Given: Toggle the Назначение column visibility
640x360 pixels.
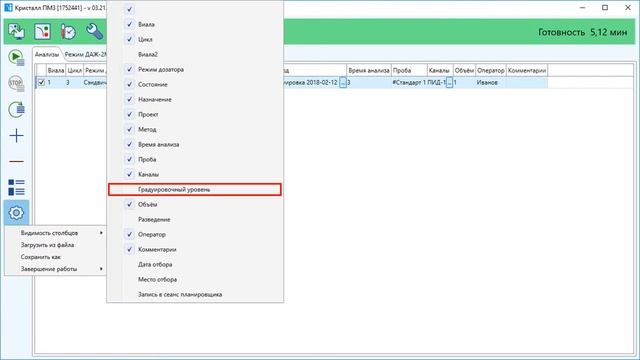Looking at the screenshot, I should pos(195,99).
